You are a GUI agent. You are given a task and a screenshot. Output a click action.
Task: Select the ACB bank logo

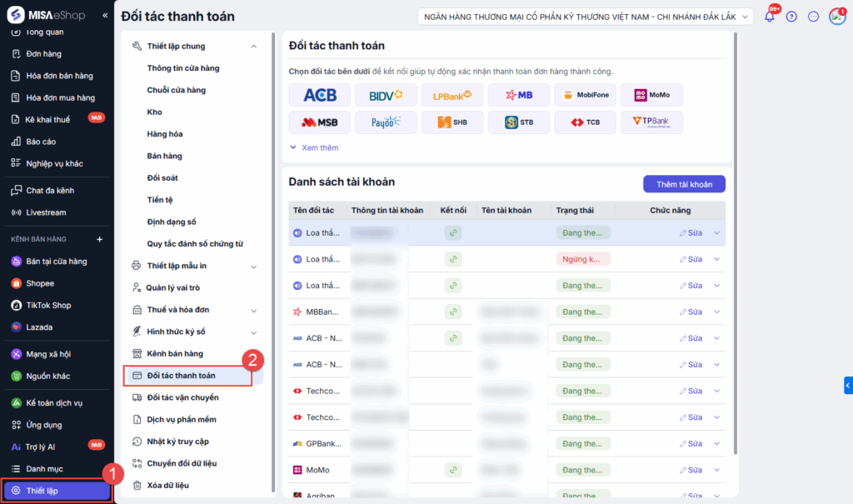coord(319,94)
